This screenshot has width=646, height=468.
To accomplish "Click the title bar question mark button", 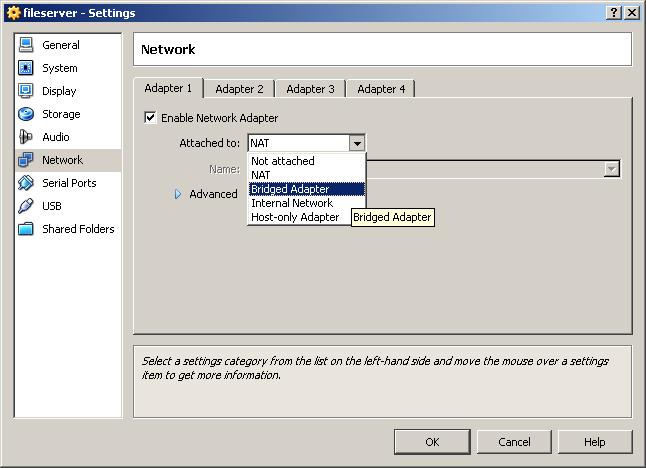I will pos(614,13).
